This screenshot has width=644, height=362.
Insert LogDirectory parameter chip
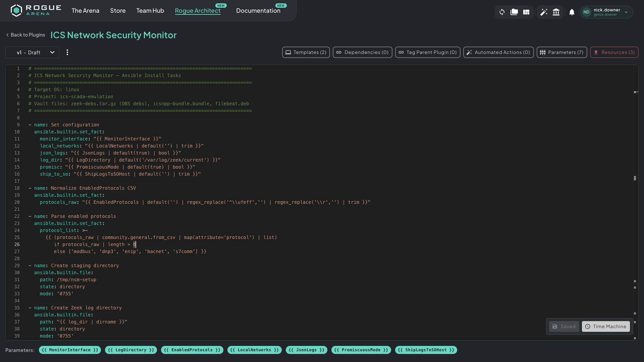pyautogui.click(x=131, y=350)
